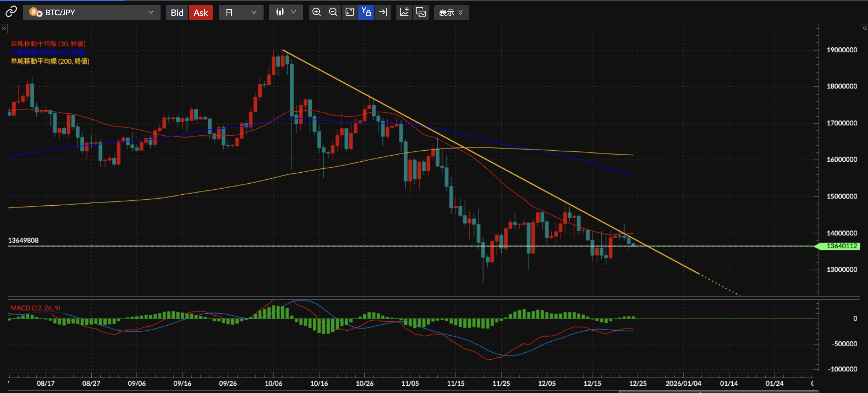Switch price display to Bid
The width and height of the screenshot is (868, 393).
177,13
